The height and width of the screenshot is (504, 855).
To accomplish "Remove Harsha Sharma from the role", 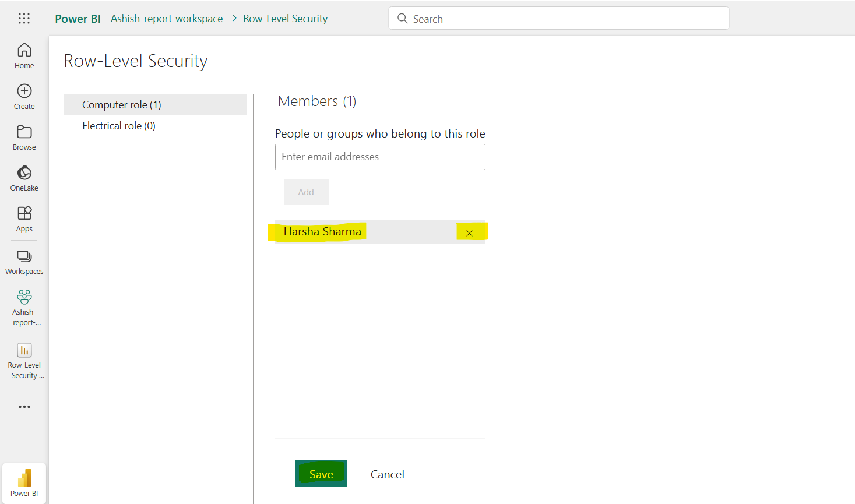I will (470, 232).
